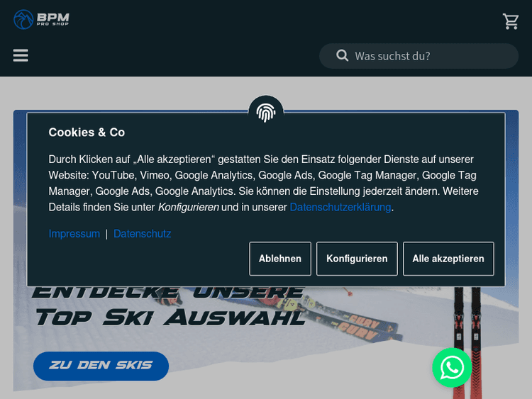Open the shopping cart icon
This screenshot has width=532, height=399.
[x=510, y=21]
